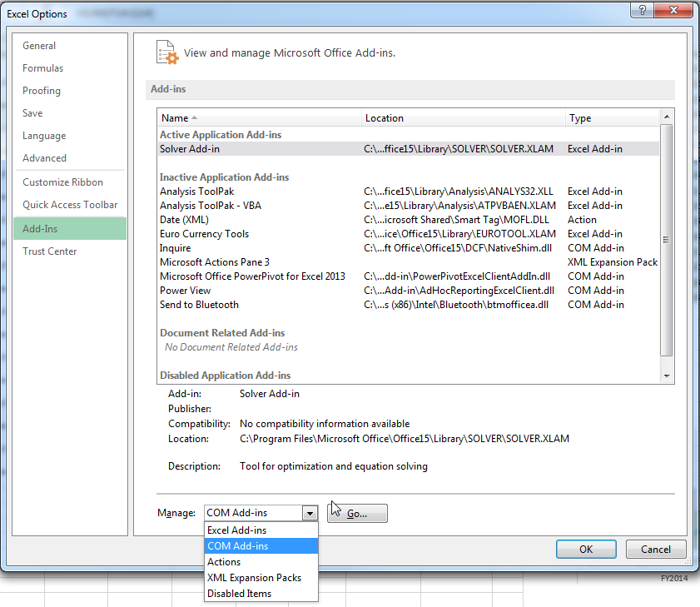This screenshot has height=607, width=700.
Task: Open dialog Help question mark button
Action: click(643, 10)
